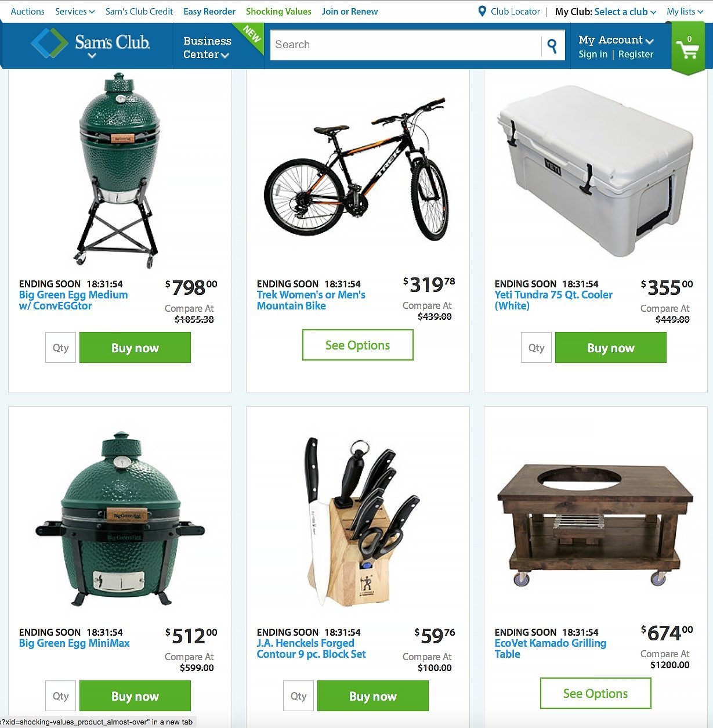Click the Easy Reorder link
Screen dimensions: 713x728
coord(209,12)
